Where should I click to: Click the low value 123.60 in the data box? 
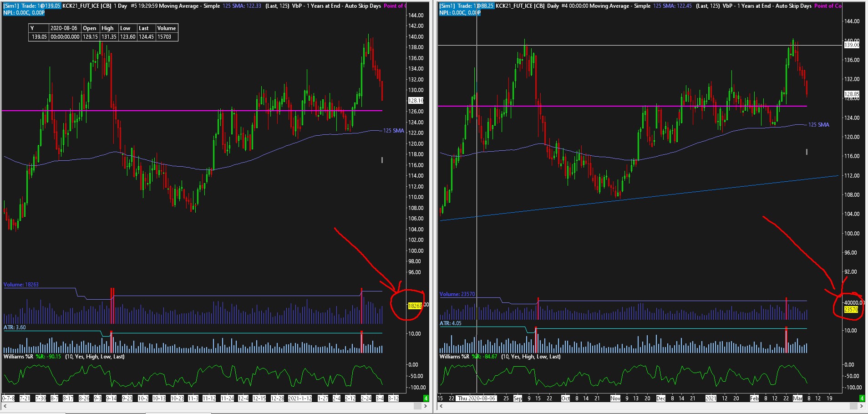pyautogui.click(x=127, y=37)
